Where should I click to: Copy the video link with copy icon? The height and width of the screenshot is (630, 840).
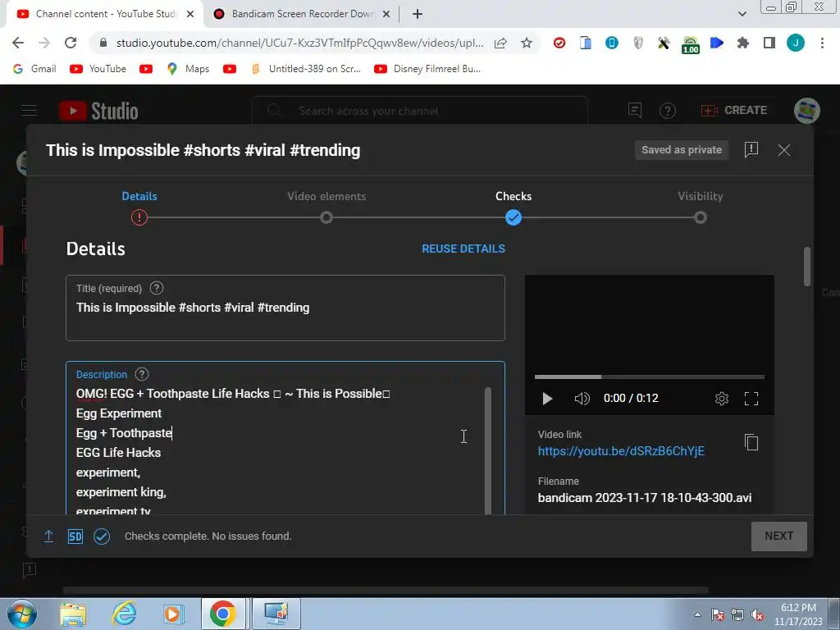[751, 442]
